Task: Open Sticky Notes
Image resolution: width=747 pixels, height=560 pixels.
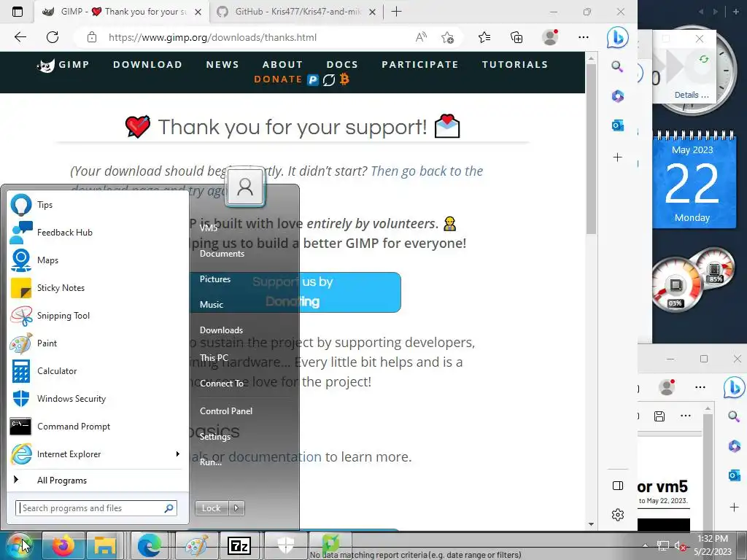Action: (98, 287)
